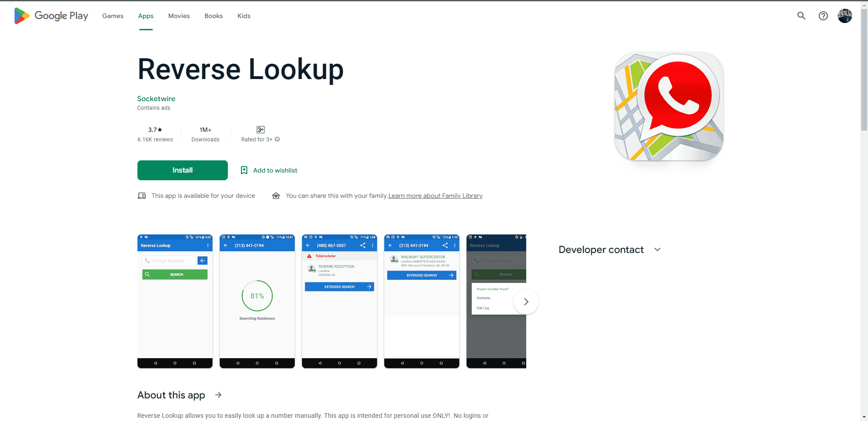Click the content rating info icon
Viewport: 868px width, 421px height.
tap(277, 139)
